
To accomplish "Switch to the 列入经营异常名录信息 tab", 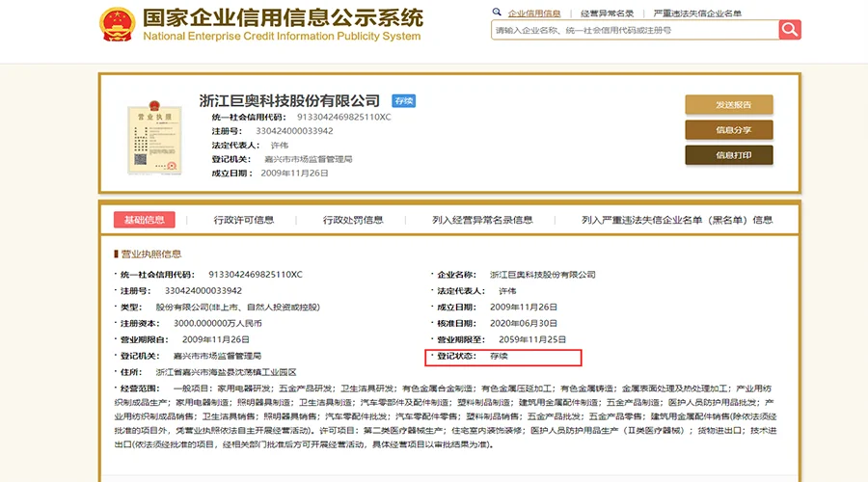I will click(x=482, y=220).
